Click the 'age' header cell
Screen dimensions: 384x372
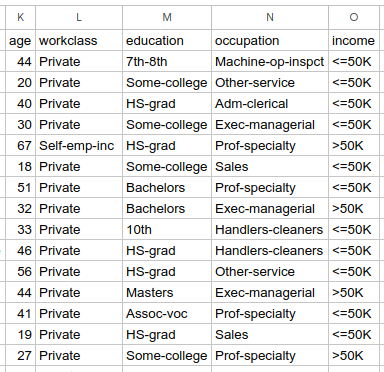pyautogui.click(x=20, y=40)
